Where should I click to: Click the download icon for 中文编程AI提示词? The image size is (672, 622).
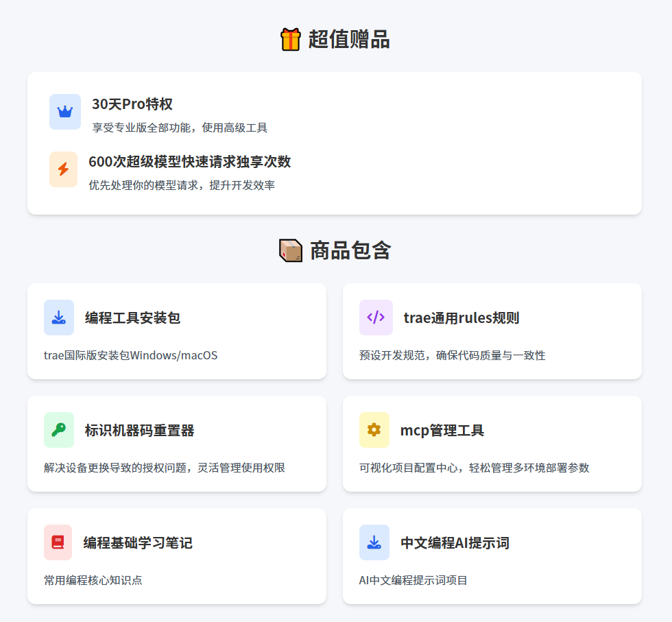(x=374, y=542)
